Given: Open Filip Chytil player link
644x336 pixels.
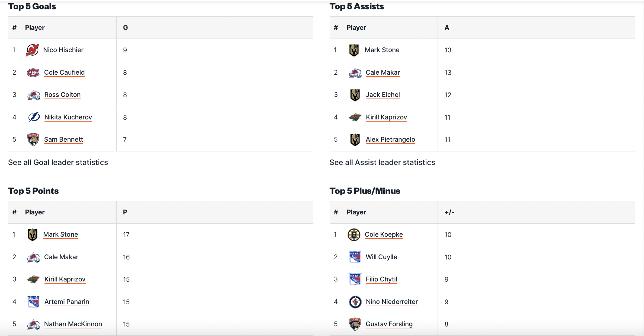Looking at the screenshot, I should 381,279.
